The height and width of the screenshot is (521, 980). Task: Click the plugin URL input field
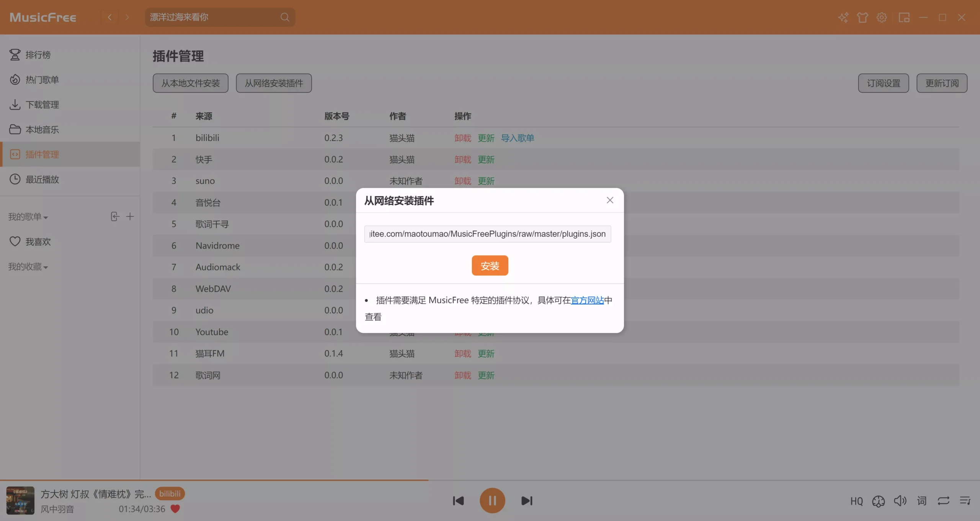tap(487, 234)
